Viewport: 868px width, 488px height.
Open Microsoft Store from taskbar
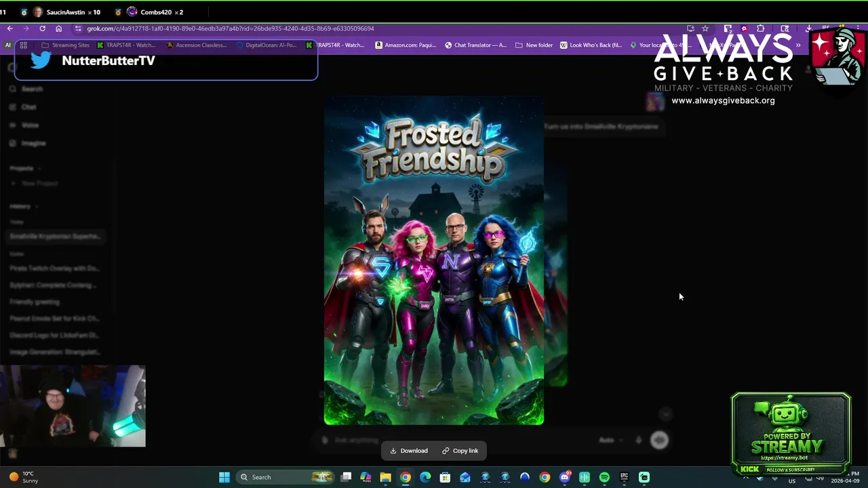(445, 477)
